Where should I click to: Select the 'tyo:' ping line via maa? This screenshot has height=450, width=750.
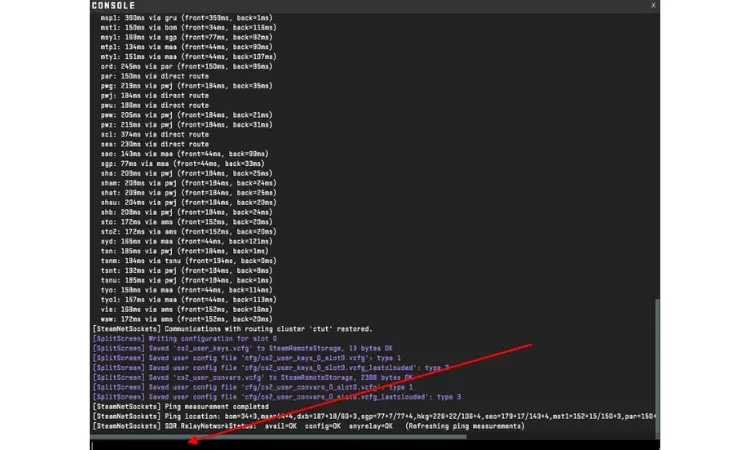point(187,290)
